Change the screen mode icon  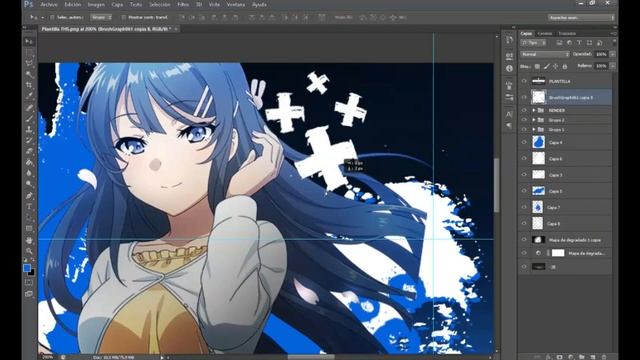[29, 293]
